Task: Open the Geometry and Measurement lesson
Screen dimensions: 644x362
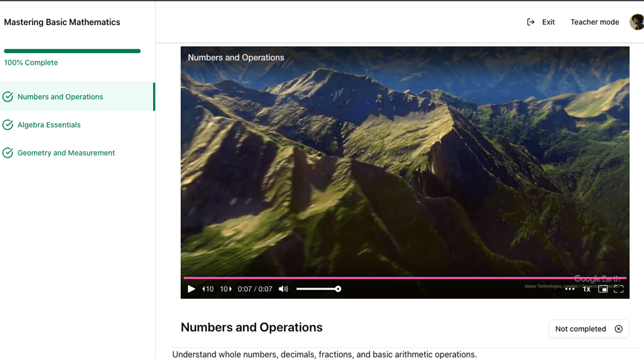Action: [66, 153]
